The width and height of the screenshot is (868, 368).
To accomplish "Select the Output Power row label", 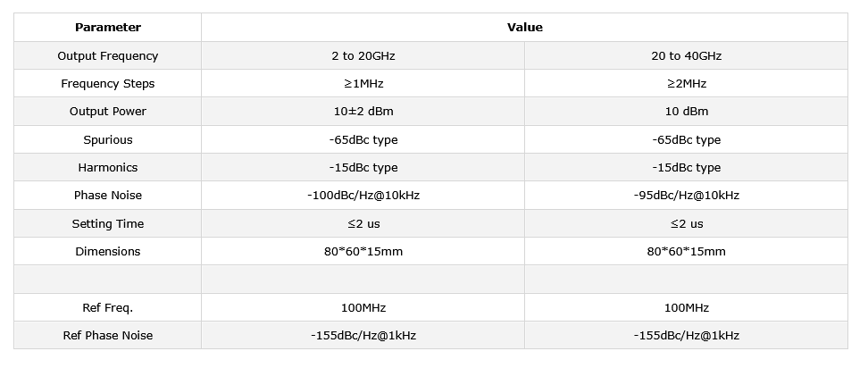I will pos(107,112).
